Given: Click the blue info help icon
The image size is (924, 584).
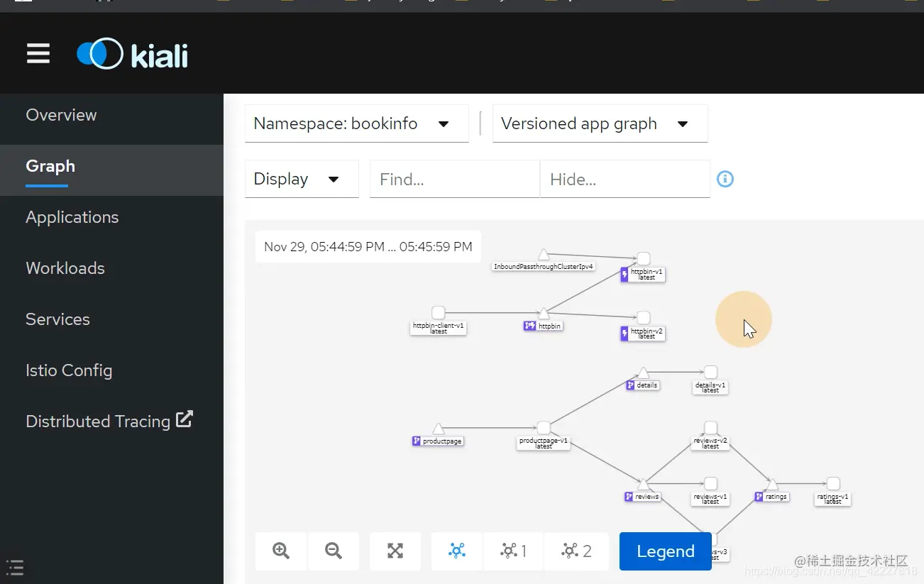Looking at the screenshot, I should (x=725, y=179).
